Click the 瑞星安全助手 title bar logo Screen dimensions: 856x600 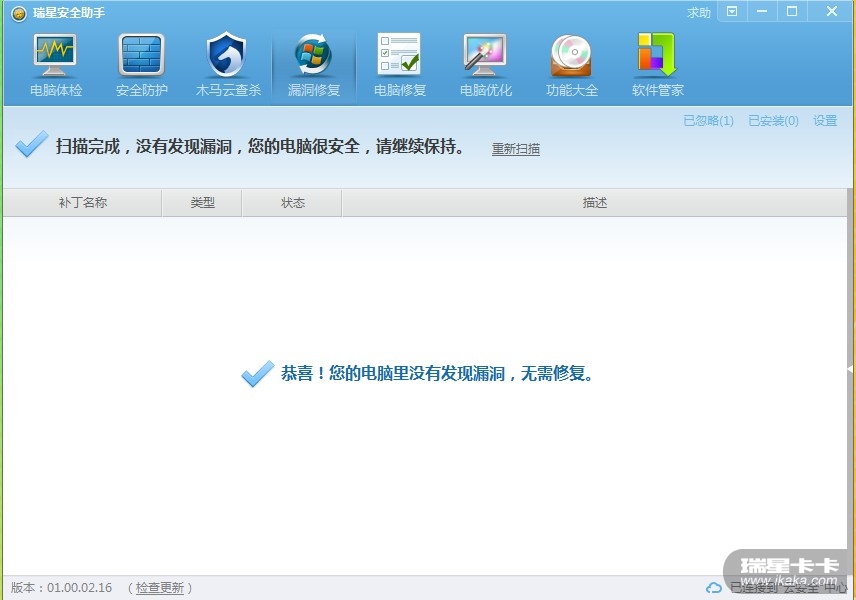pos(19,13)
